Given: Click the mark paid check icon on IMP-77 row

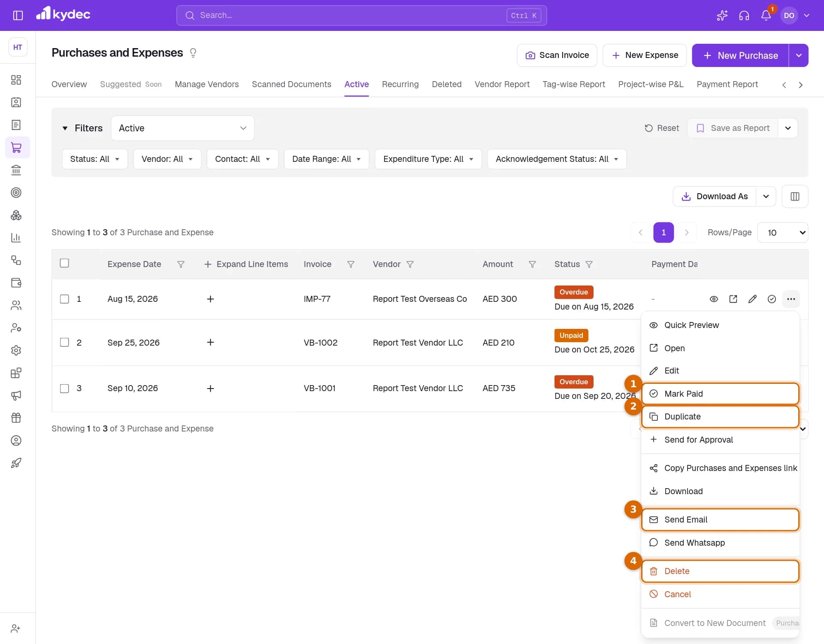Looking at the screenshot, I should point(772,299).
